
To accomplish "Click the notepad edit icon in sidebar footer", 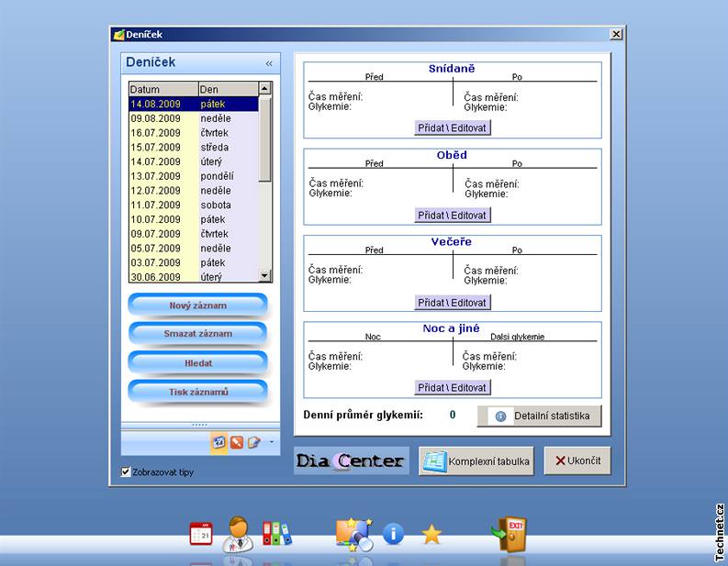I will coord(254,442).
